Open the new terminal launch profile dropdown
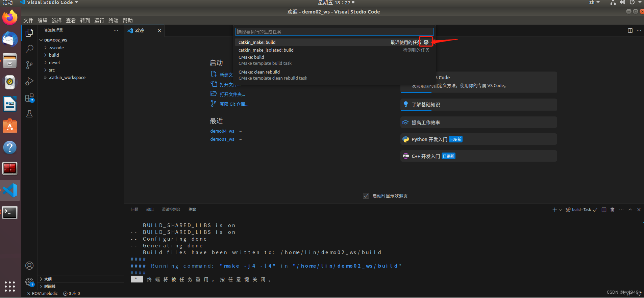This screenshot has width=644, height=298. tap(560, 210)
